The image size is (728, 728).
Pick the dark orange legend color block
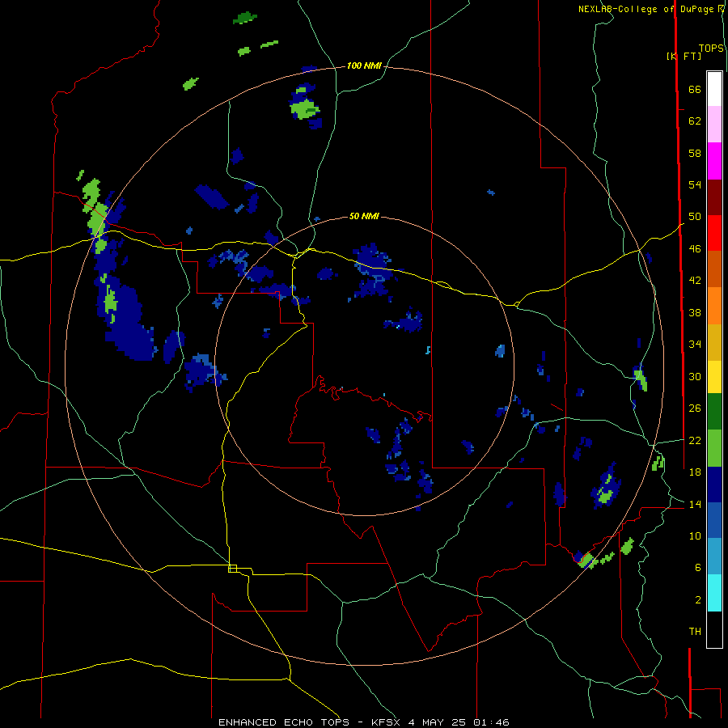coord(714,269)
